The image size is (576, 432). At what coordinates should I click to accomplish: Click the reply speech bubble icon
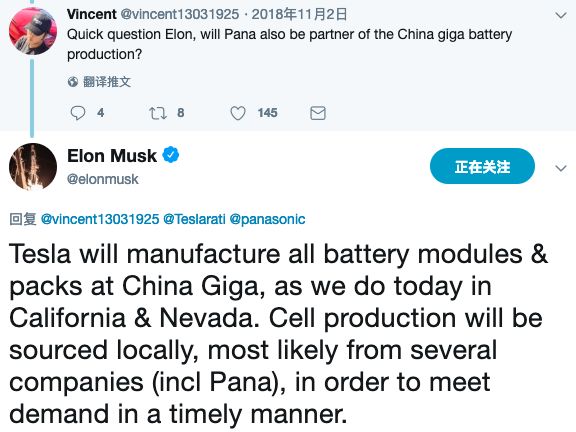(78, 113)
